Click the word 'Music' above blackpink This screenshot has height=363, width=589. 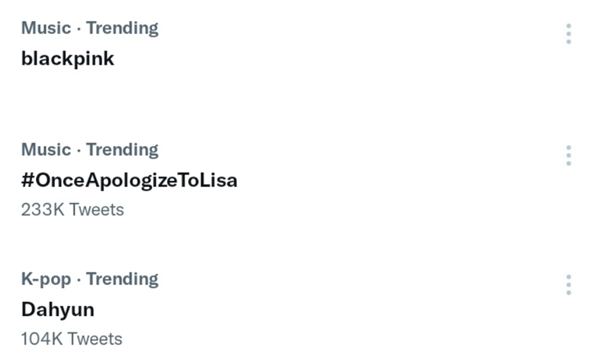coord(46,28)
